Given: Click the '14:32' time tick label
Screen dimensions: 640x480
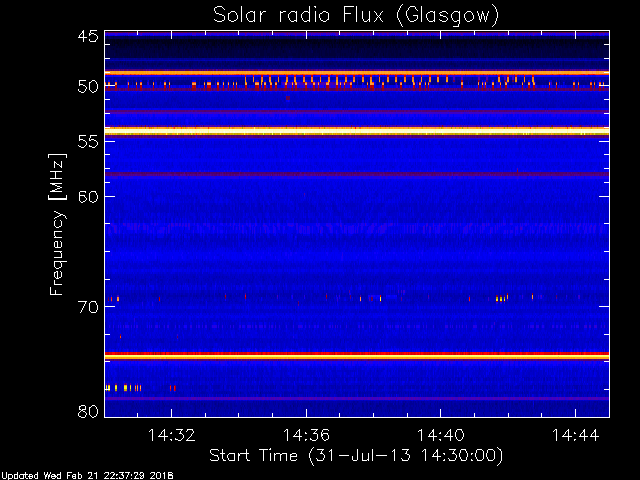Looking at the screenshot, I should (x=171, y=435).
